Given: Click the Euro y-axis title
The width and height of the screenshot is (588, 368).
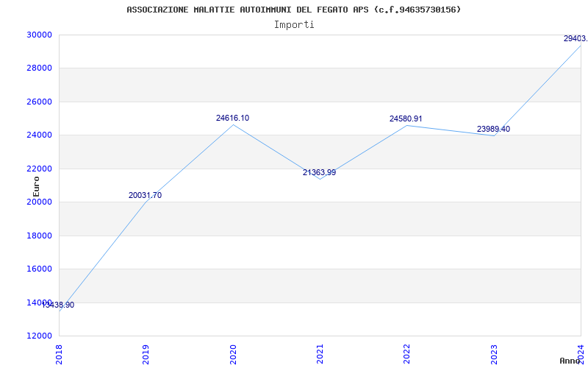Looking at the screenshot, I should coord(36,186).
